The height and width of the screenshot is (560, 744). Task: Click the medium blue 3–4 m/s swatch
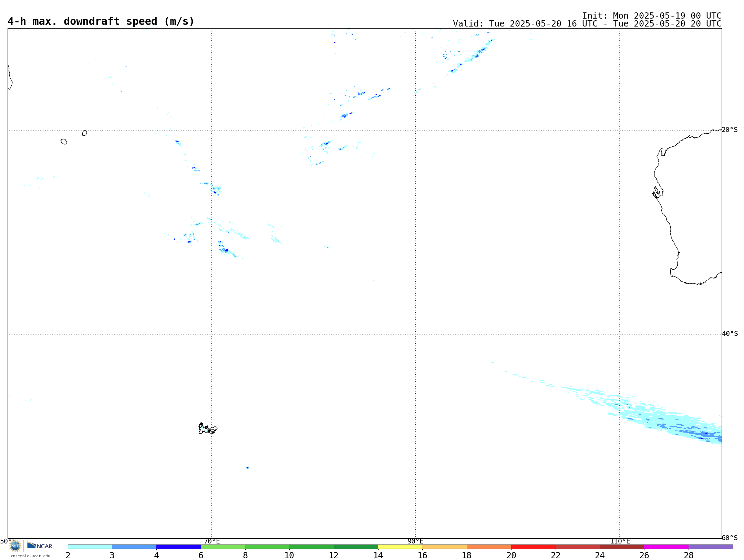point(134,547)
